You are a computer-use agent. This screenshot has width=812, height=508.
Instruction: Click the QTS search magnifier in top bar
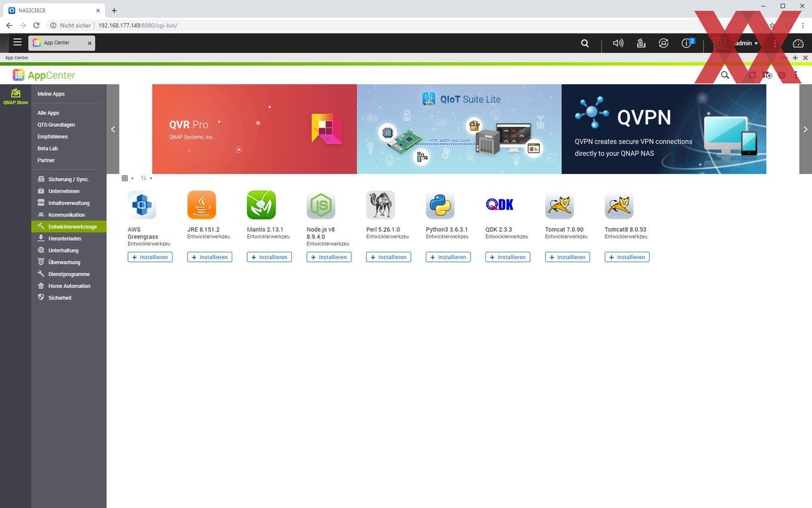585,43
